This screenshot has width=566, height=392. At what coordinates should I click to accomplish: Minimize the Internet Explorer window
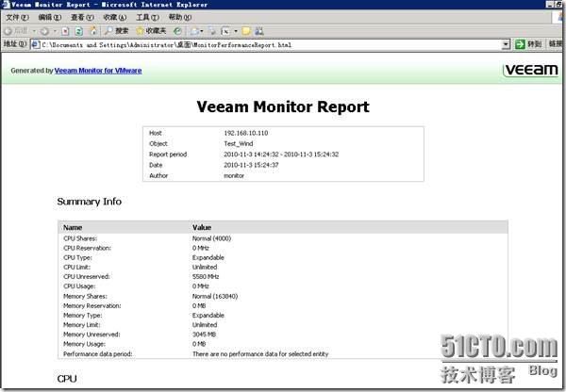(x=549, y=5)
